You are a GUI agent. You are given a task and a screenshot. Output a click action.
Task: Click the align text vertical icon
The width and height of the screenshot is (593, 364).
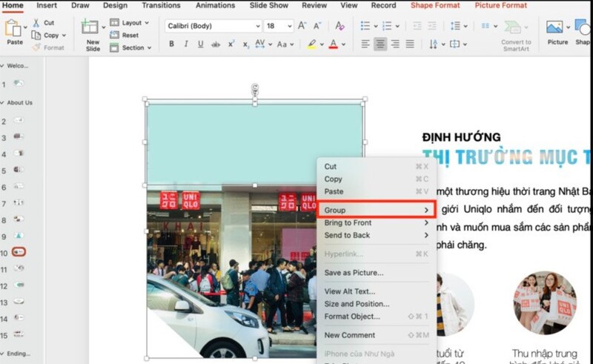pos(454,44)
